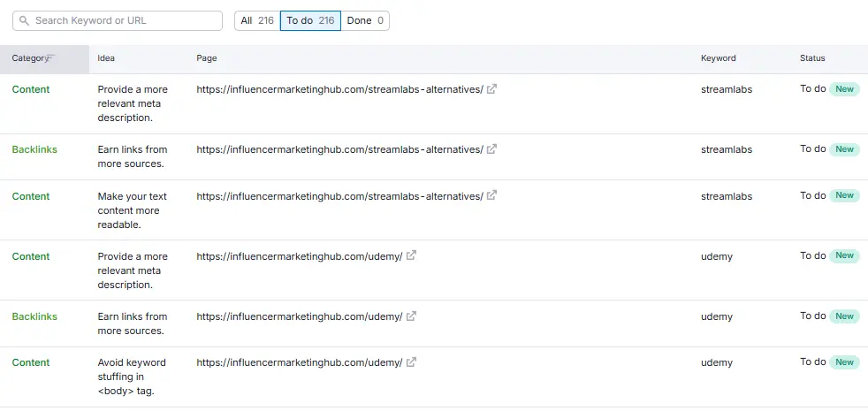Change To do status in keyword stuffing row
This screenshot has height=411, width=868.
[812, 362]
